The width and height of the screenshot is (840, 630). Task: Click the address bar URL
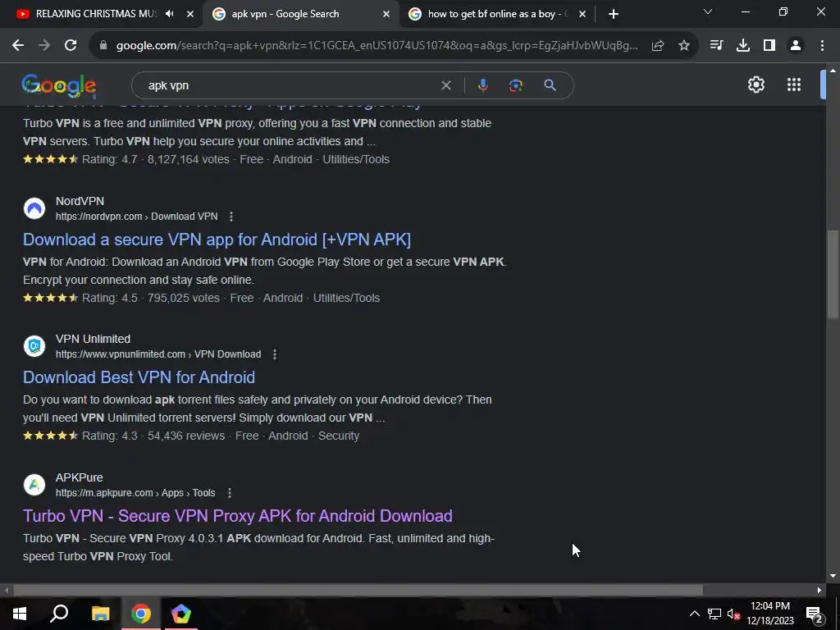click(x=377, y=46)
